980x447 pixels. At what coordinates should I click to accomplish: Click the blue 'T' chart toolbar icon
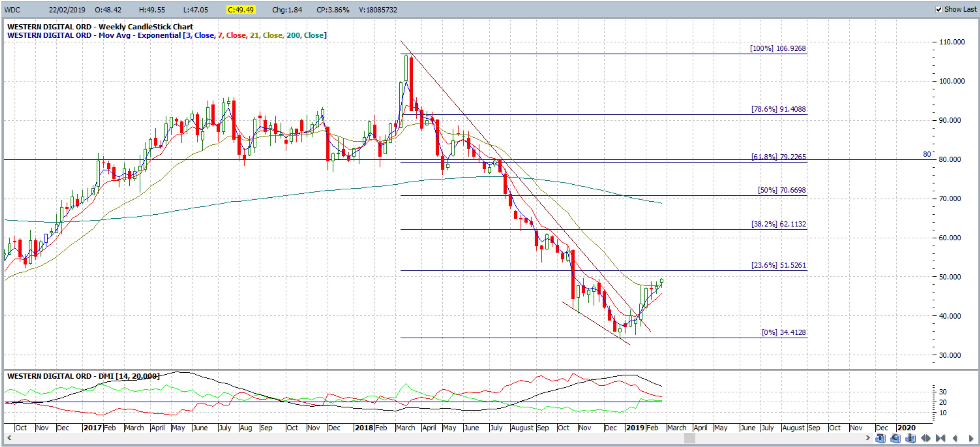(880, 438)
